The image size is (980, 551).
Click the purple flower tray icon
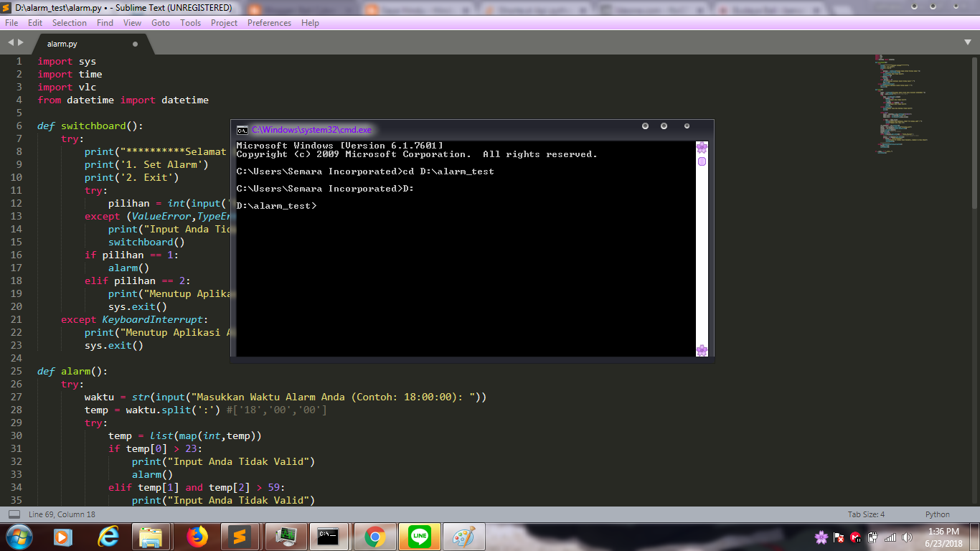[821, 537]
